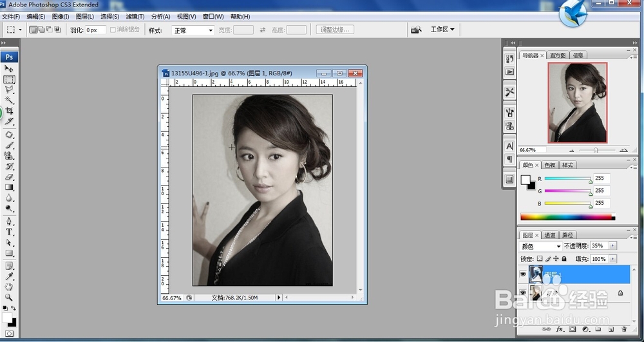
Task: Open the Layers panel options menu
Action: 632,237
